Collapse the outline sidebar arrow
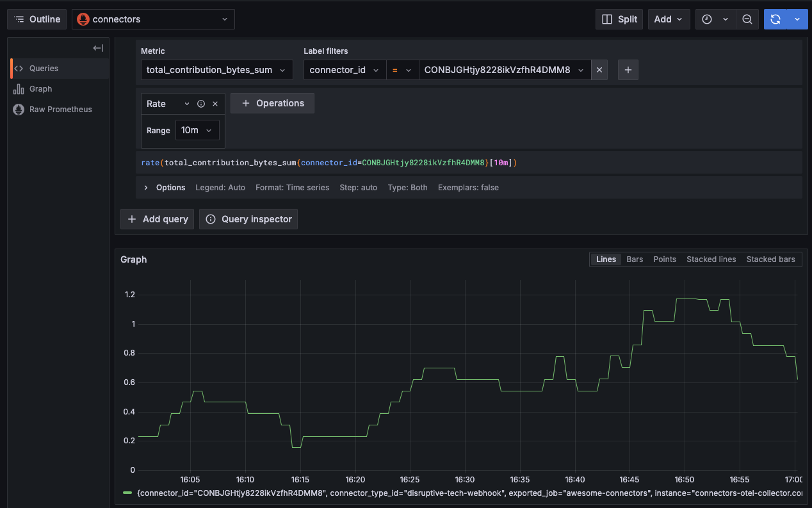The height and width of the screenshot is (508, 812). coord(98,48)
